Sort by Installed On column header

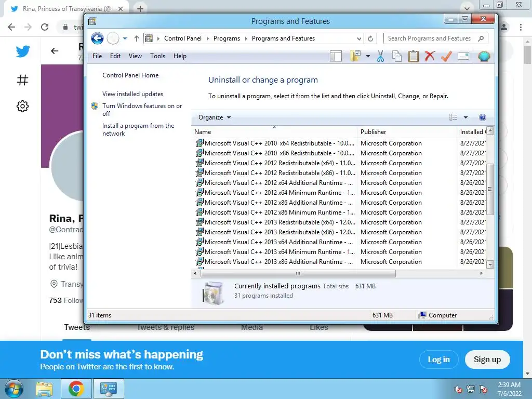pos(472,131)
